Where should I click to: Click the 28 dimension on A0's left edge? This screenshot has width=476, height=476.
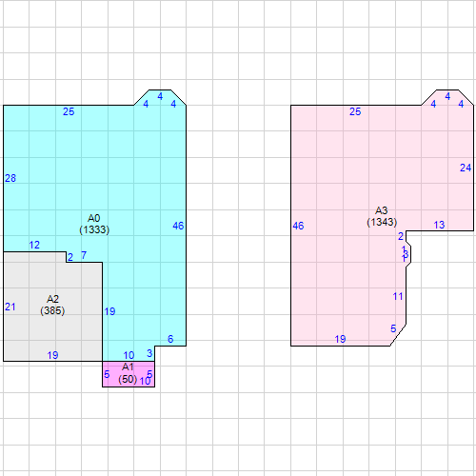pos(10,178)
